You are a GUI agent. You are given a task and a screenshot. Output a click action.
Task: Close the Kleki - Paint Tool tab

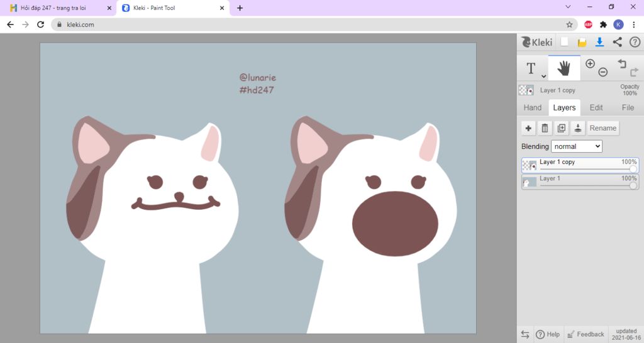pyautogui.click(x=222, y=8)
